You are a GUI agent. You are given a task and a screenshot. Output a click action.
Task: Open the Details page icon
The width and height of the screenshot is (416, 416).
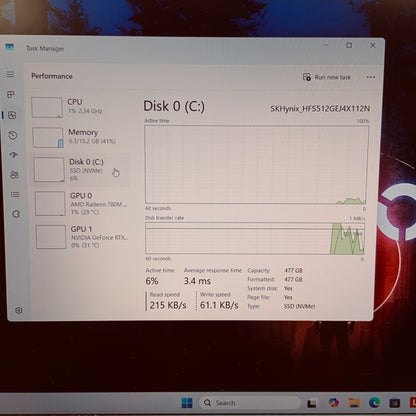coord(15,194)
